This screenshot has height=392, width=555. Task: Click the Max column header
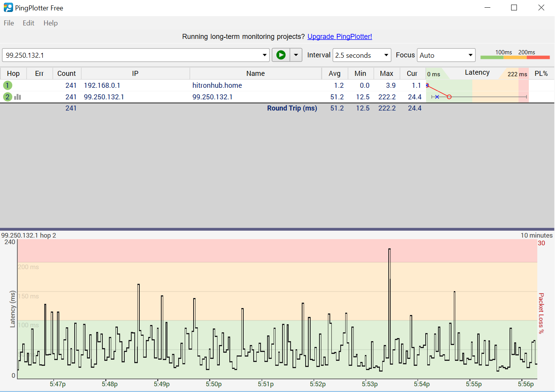(x=386, y=74)
